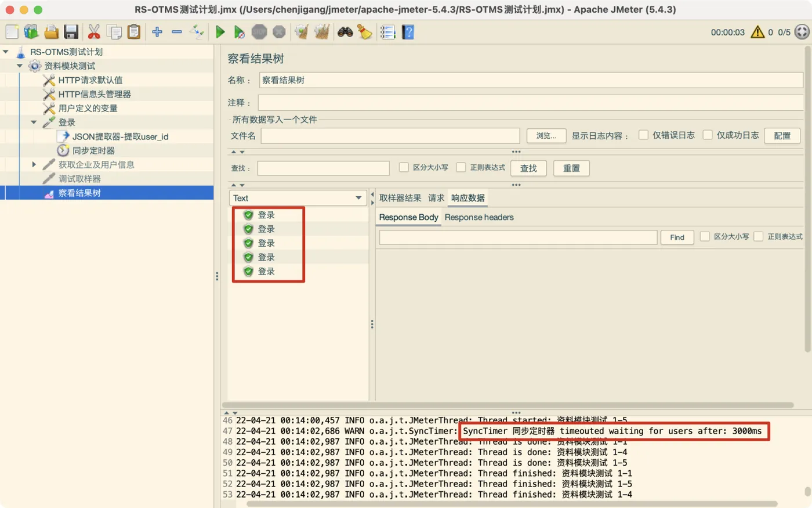Open Search with the binoculars icon

[345, 32]
